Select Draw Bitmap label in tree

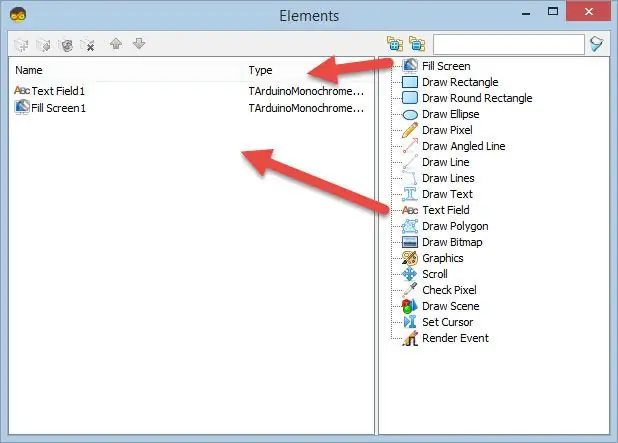[x=452, y=242]
